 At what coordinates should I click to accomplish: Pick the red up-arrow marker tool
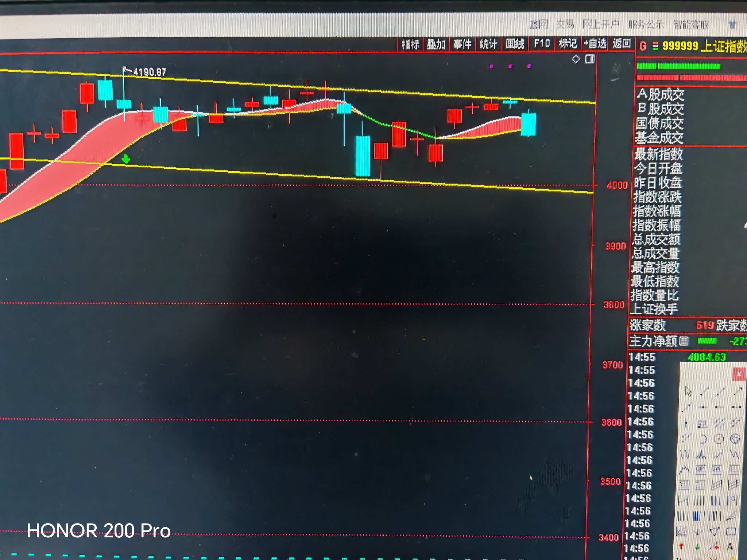pyautogui.click(x=681, y=547)
